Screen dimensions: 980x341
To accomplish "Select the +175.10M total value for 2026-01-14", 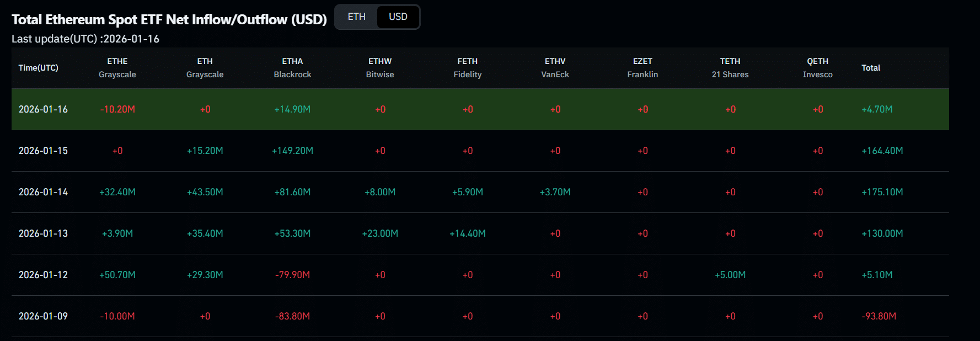I will (883, 192).
